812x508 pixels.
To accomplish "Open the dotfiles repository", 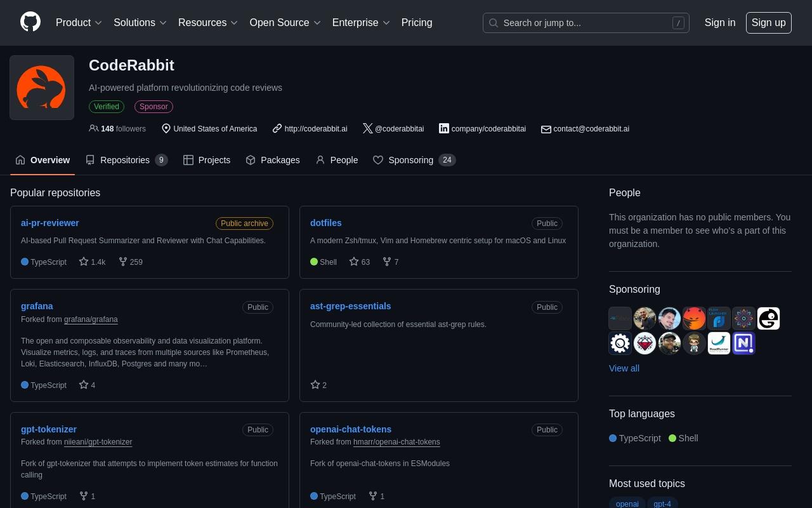I will coord(326,223).
